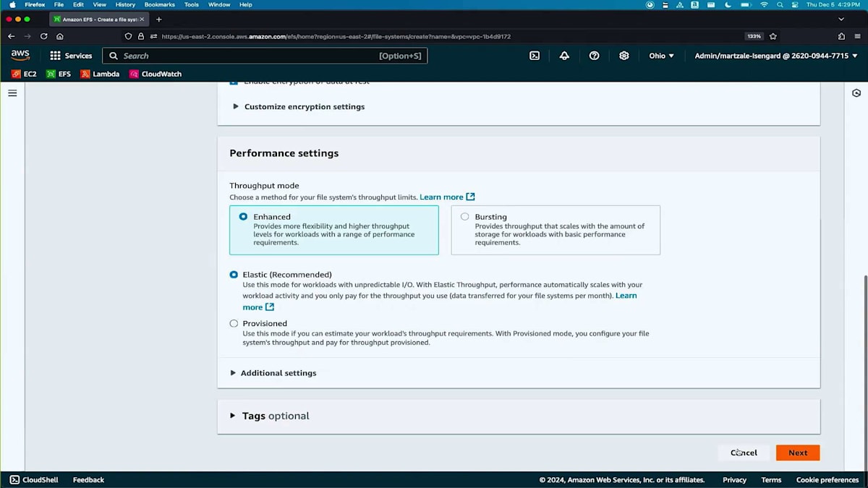868x488 pixels.
Task: Open the Edit menu
Action: click(x=78, y=4)
